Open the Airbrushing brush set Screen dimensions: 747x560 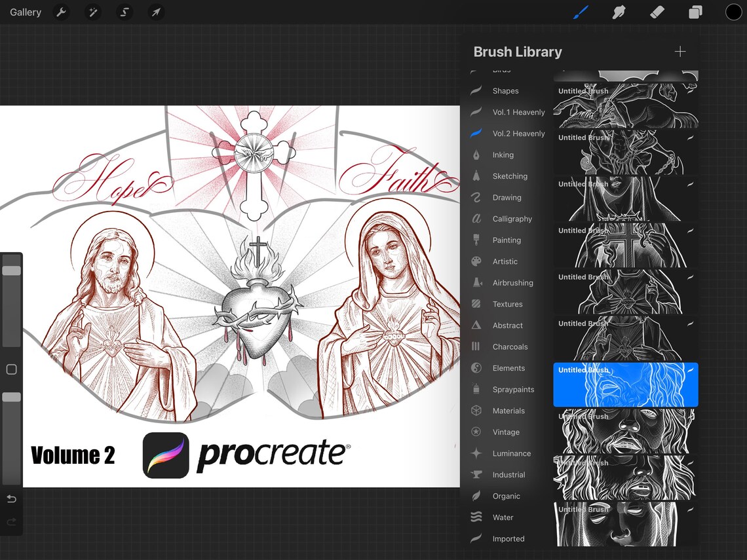(x=513, y=282)
